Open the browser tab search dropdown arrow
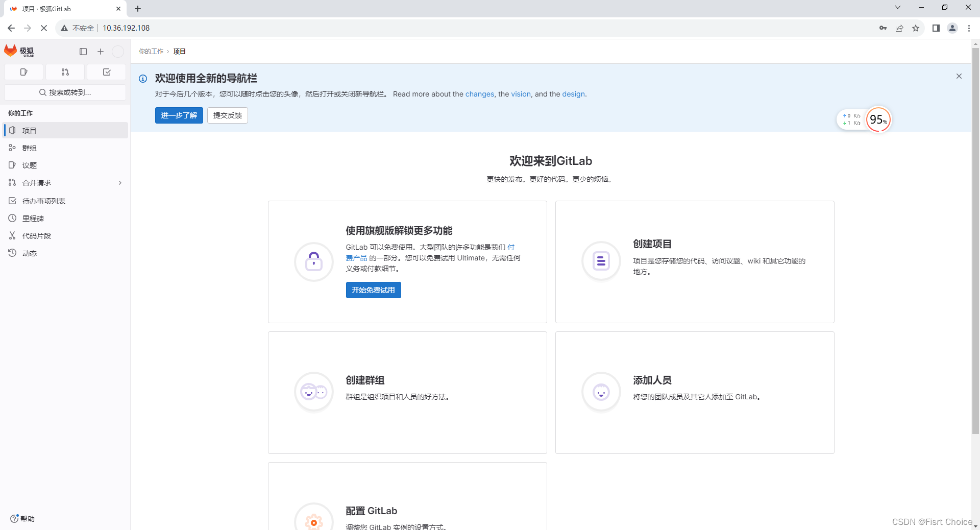Image resolution: width=980 pixels, height=530 pixels. pyautogui.click(x=897, y=8)
